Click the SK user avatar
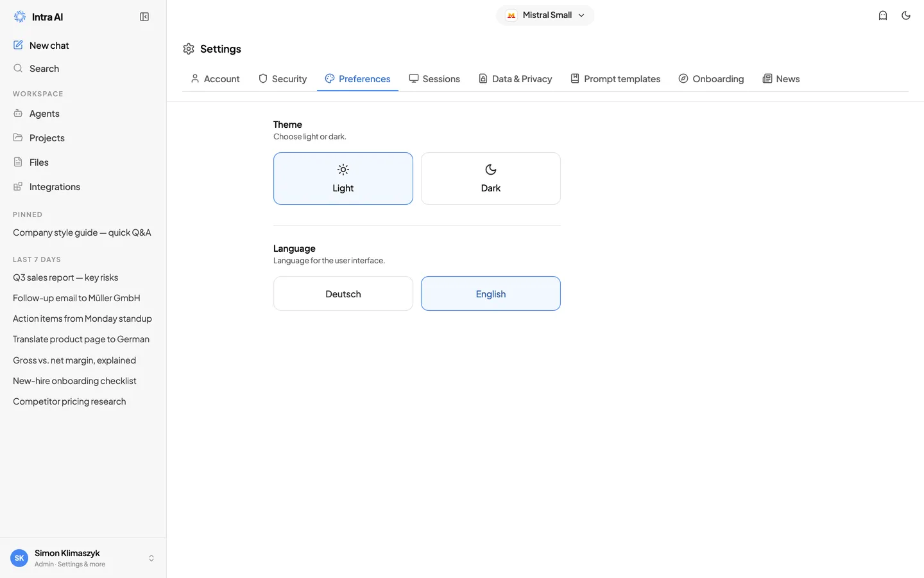Image resolution: width=924 pixels, height=578 pixels. tap(19, 558)
